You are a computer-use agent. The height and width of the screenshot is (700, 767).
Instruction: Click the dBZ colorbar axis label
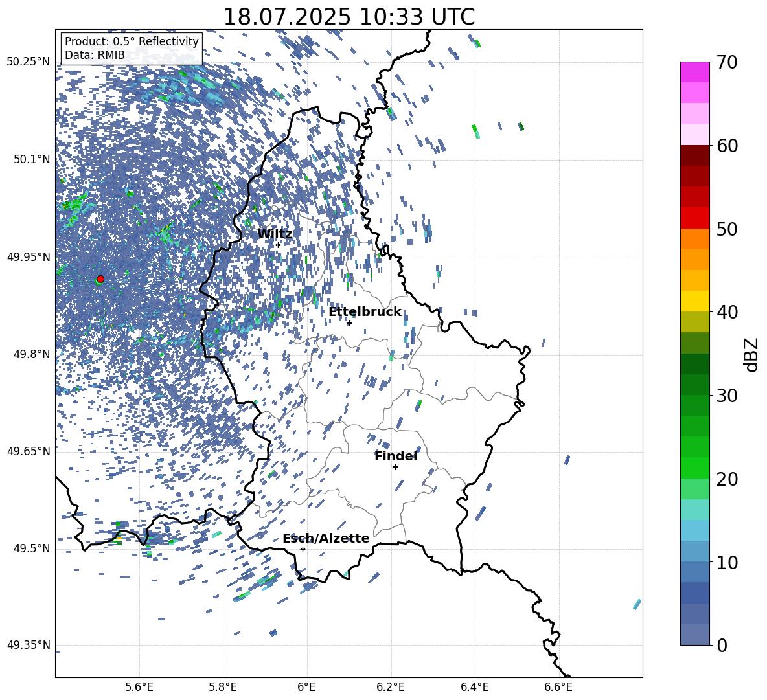(752, 354)
